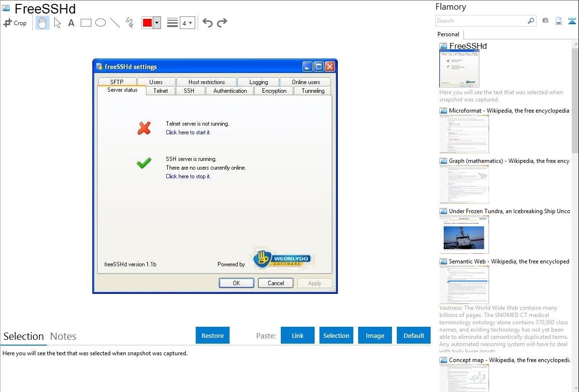Screen dimensions: 579x392
Task: Open the Online users tab
Action: click(x=306, y=82)
